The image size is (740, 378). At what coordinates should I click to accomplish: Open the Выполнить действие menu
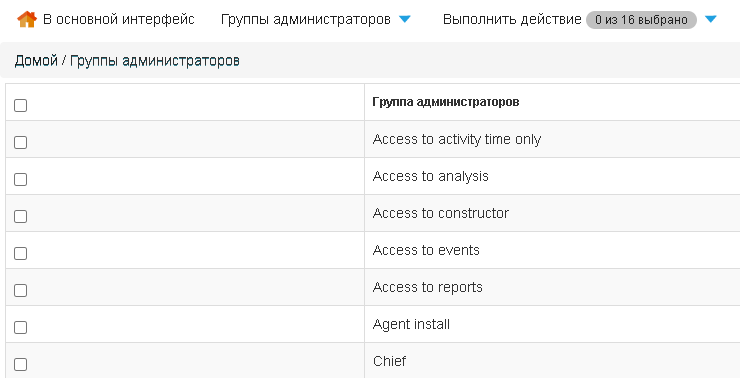click(x=512, y=20)
